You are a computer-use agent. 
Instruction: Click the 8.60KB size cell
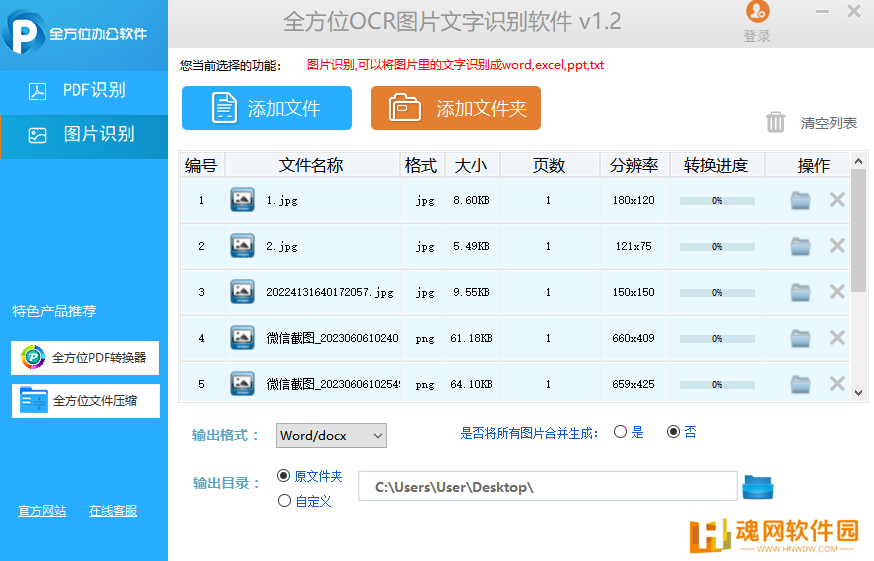coord(472,200)
